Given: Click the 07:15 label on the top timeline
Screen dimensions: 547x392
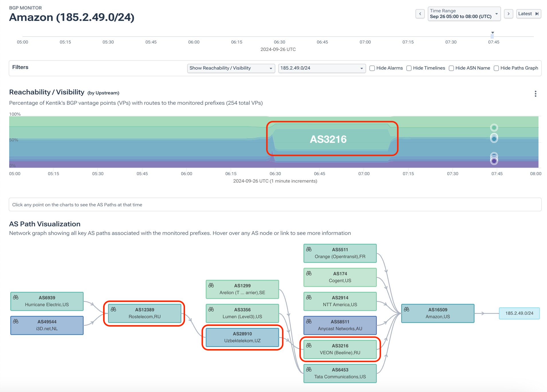Looking at the screenshot, I should (x=408, y=42).
